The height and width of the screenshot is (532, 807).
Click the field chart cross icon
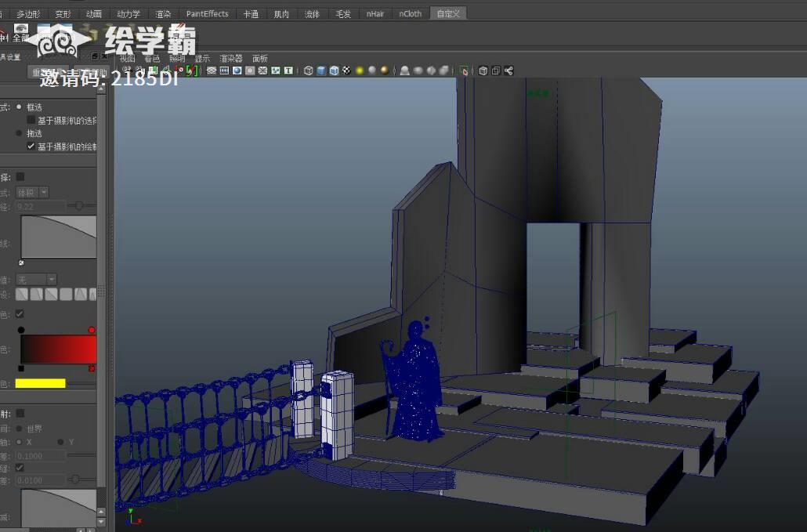click(262, 71)
